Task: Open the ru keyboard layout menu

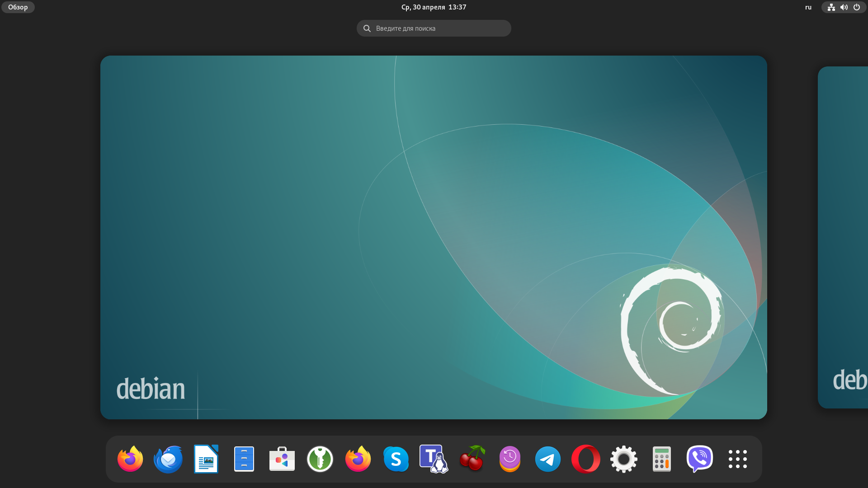Action: (x=808, y=7)
